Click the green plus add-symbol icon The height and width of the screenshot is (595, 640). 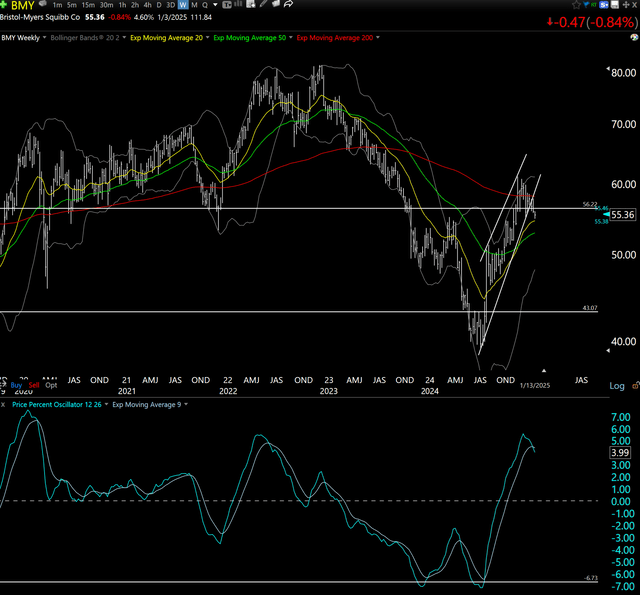pos(3,4)
